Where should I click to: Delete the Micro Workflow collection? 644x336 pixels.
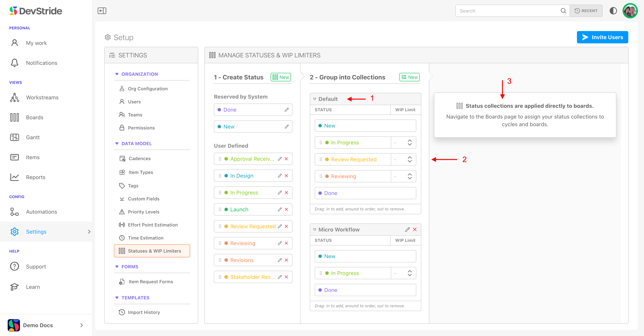415,229
